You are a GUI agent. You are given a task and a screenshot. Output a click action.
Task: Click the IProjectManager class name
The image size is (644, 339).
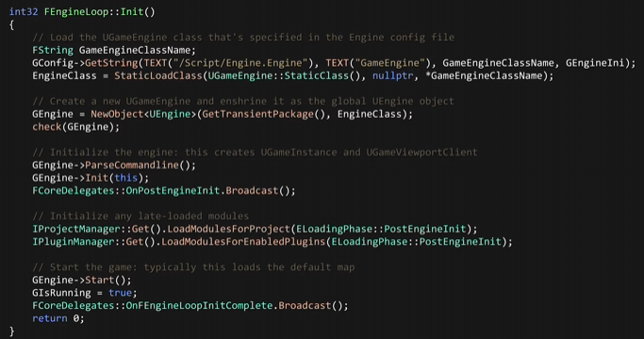pyautogui.click(x=76, y=229)
